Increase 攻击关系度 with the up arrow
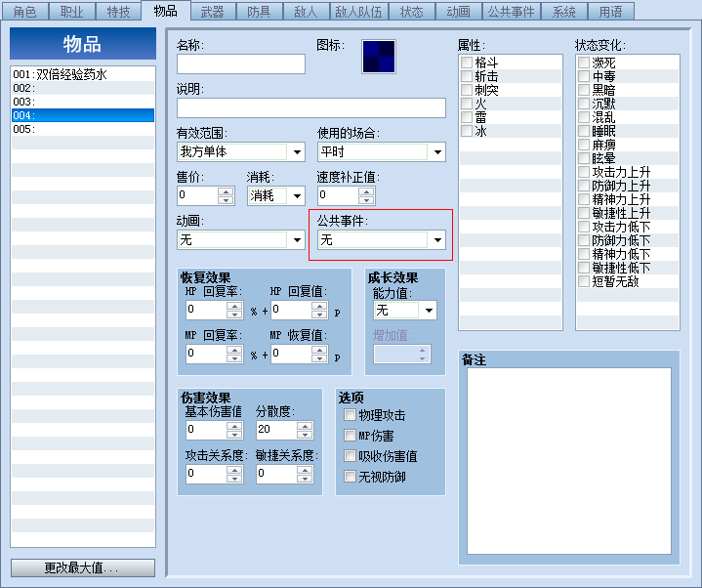 coord(234,469)
